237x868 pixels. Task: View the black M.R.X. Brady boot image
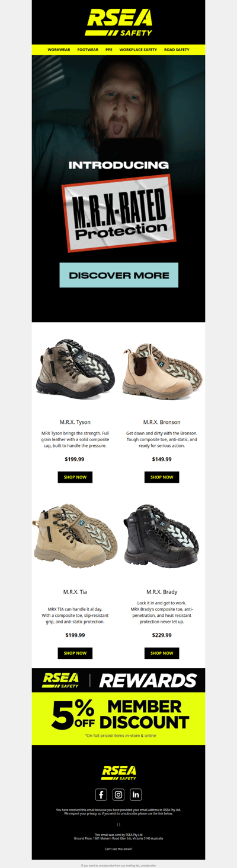click(x=162, y=536)
